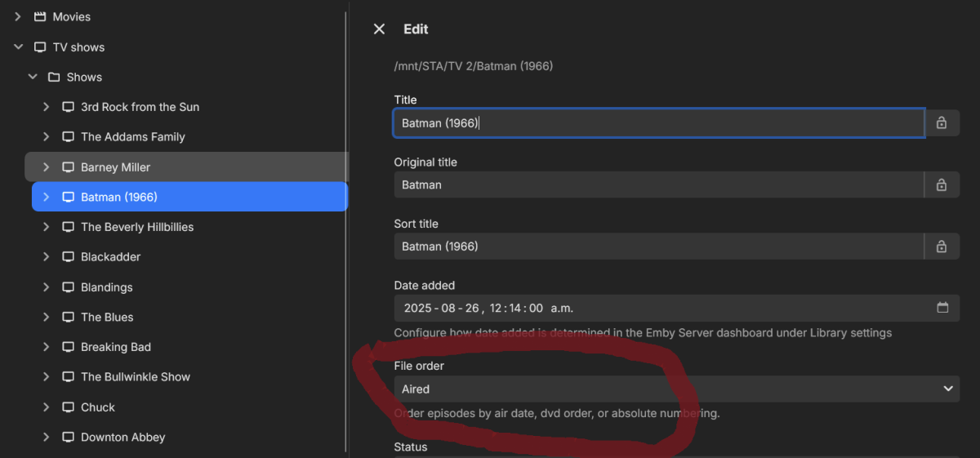Collapse the TV shows library node
980x458 pixels.
18,47
